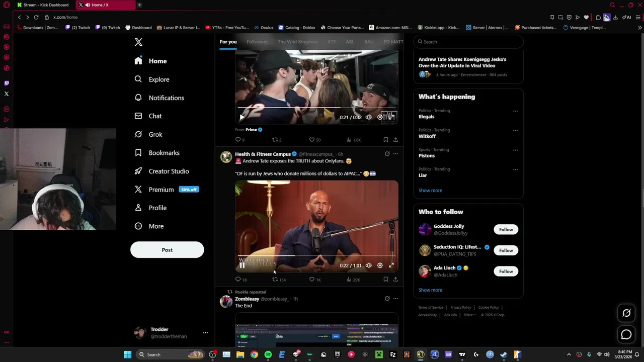This screenshot has width=644, height=362.
Task: Click the X logo above the sidebar
Action: (x=138, y=42)
